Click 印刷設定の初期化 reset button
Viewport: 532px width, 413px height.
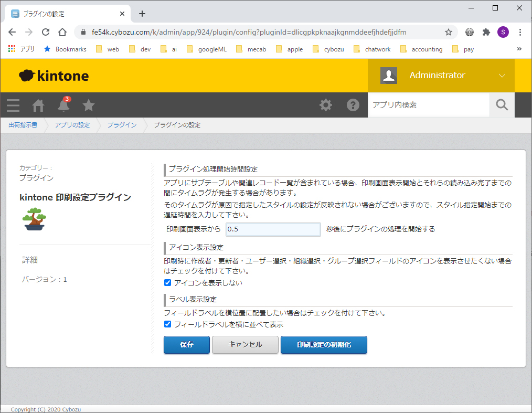[324, 345]
